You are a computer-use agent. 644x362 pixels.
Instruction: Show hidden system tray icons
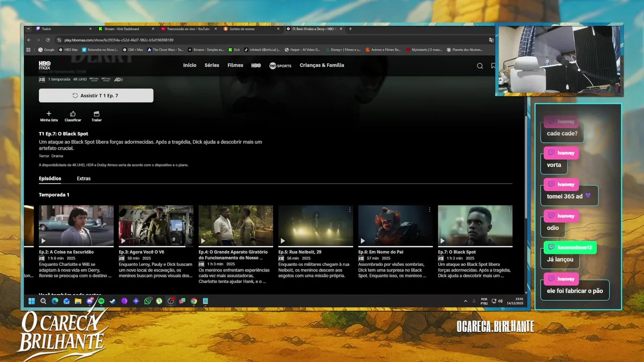pyautogui.click(x=465, y=301)
